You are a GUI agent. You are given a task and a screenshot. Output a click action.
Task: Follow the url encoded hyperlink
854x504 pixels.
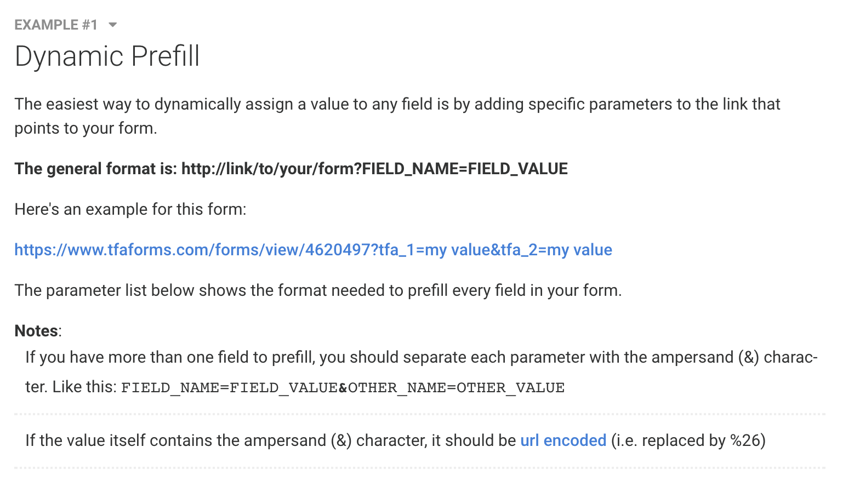pyautogui.click(x=563, y=440)
